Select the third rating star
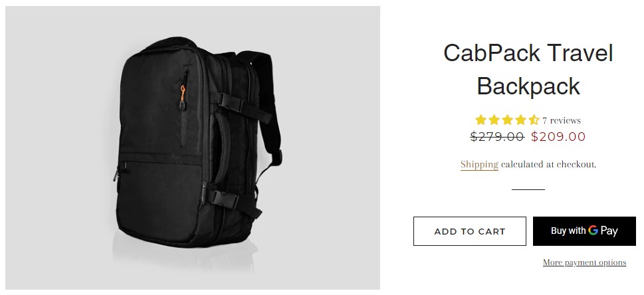The image size is (644, 295). 507,120
